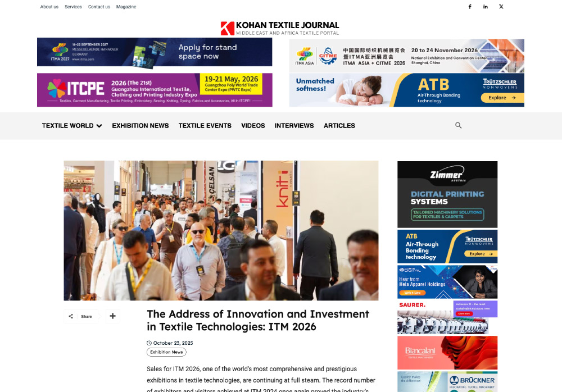Click the Exhibition News category tag

click(x=166, y=352)
